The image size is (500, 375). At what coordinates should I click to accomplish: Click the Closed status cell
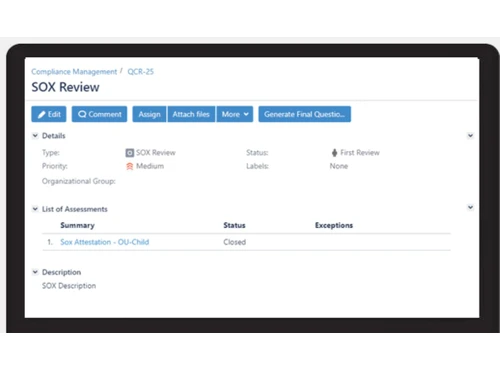point(235,242)
